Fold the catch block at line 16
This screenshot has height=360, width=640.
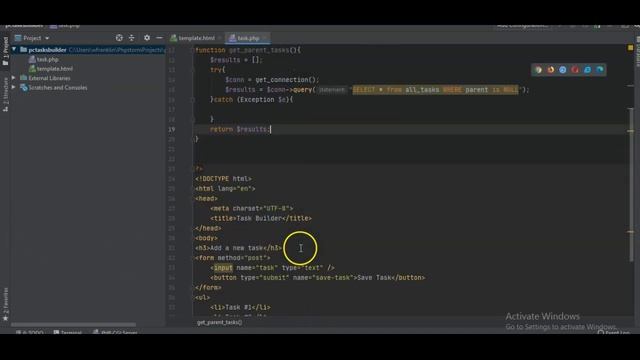[x=192, y=100]
